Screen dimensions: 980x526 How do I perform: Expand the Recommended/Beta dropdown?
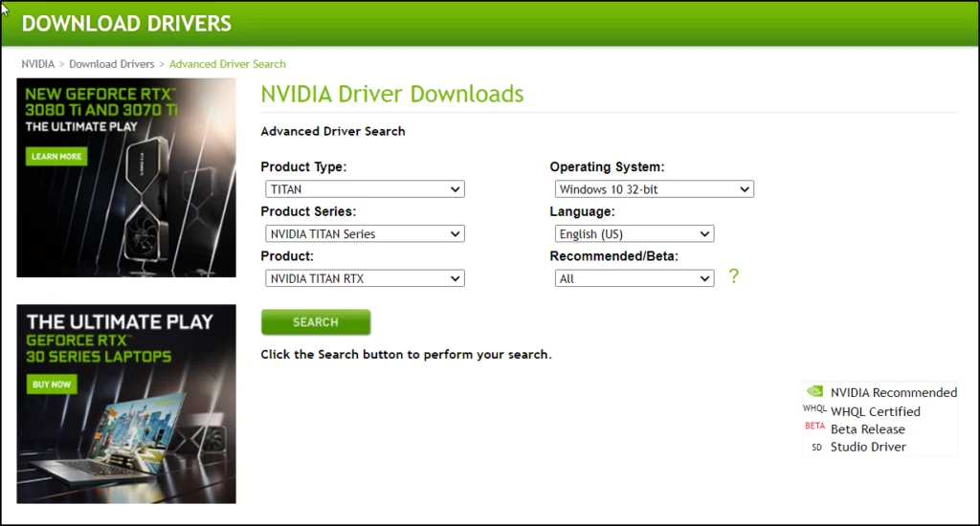coord(635,278)
